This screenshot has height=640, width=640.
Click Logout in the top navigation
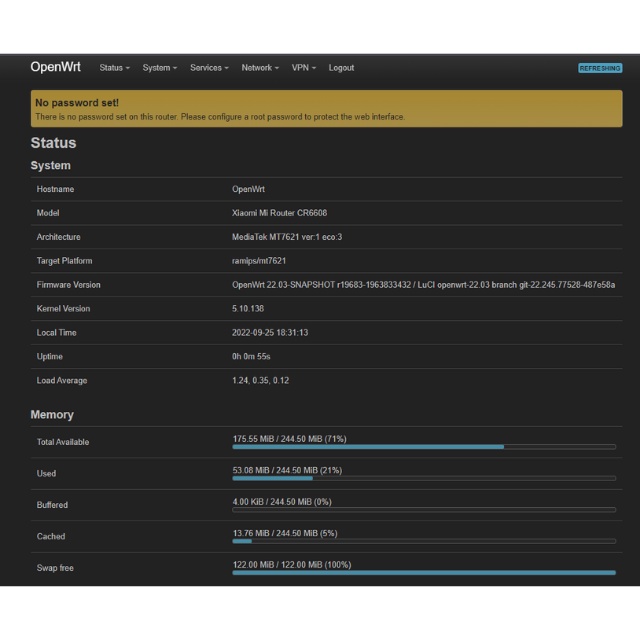(341, 68)
